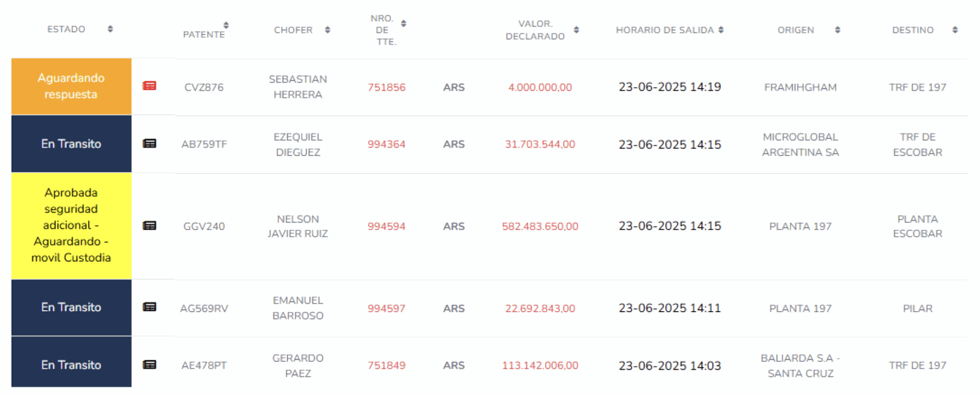Screen dimensions: 980x395
Task: Sort by Patente column arrows
Action: [x=226, y=25]
